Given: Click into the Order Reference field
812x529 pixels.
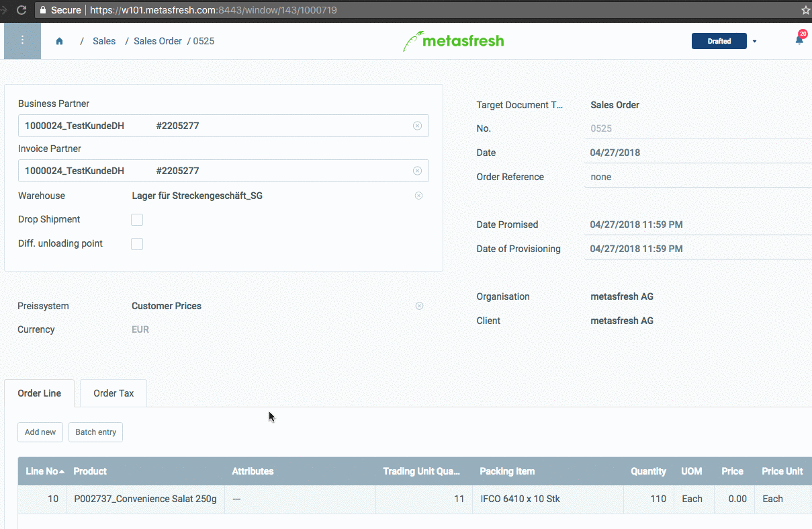Looking at the screenshot, I should pyautogui.click(x=672, y=177).
